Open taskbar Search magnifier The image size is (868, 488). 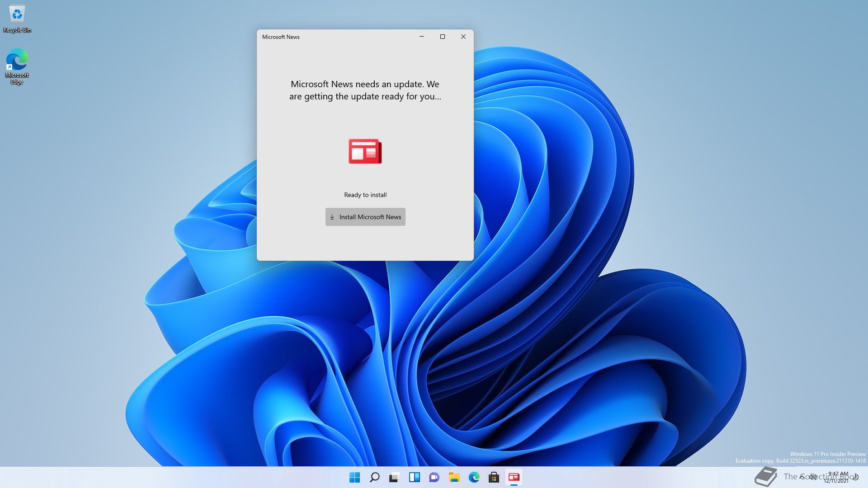tap(375, 477)
